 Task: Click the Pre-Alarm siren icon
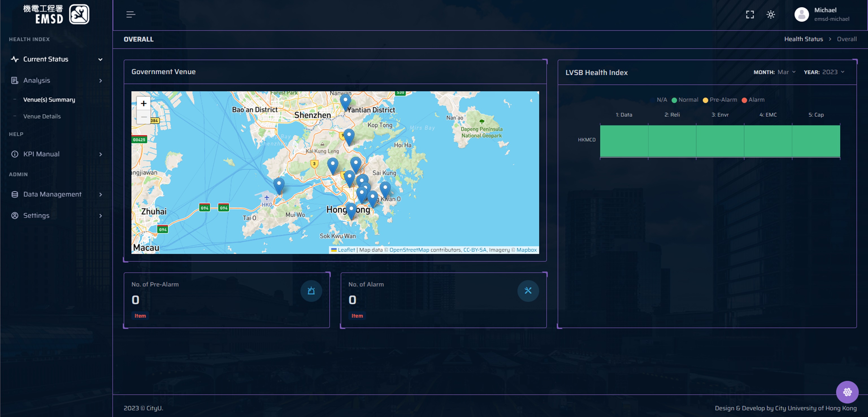click(311, 291)
